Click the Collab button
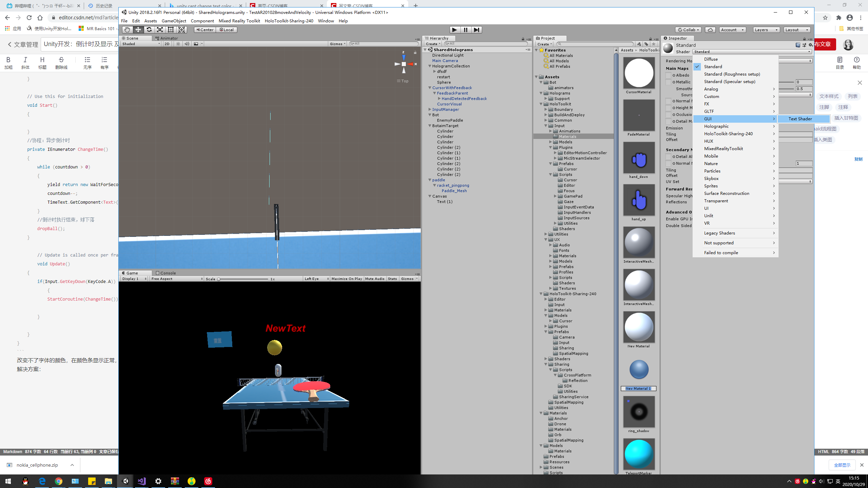This screenshot has width=868, height=488. tap(688, 30)
